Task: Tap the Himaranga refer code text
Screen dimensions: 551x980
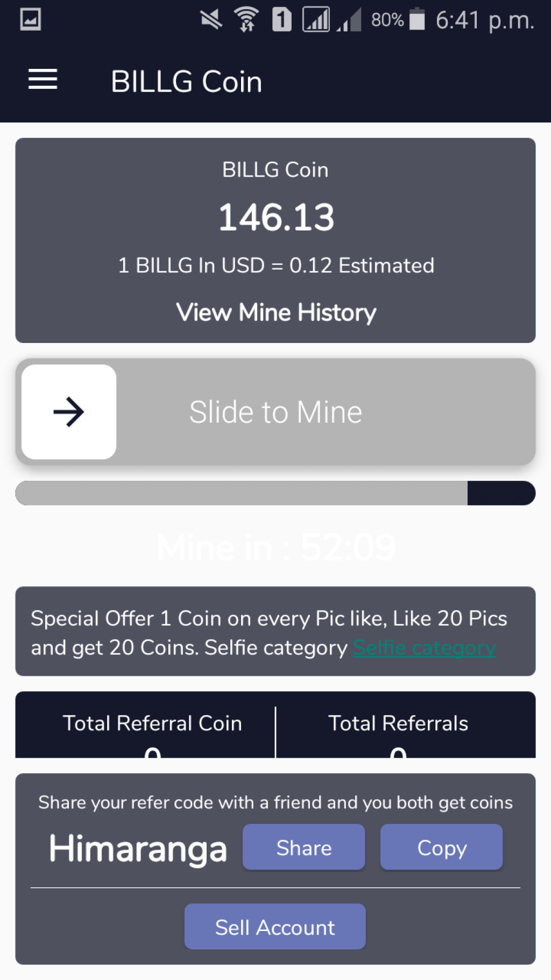Action: (138, 849)
